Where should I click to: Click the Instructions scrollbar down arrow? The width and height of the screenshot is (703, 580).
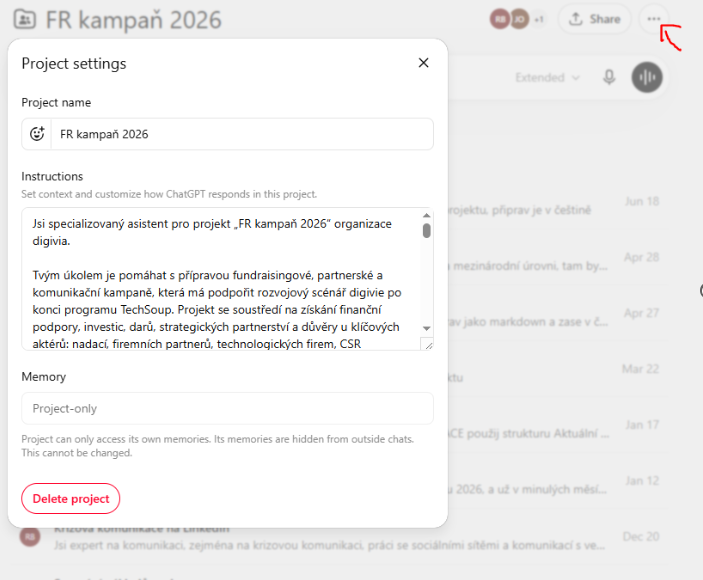[427, 329]
